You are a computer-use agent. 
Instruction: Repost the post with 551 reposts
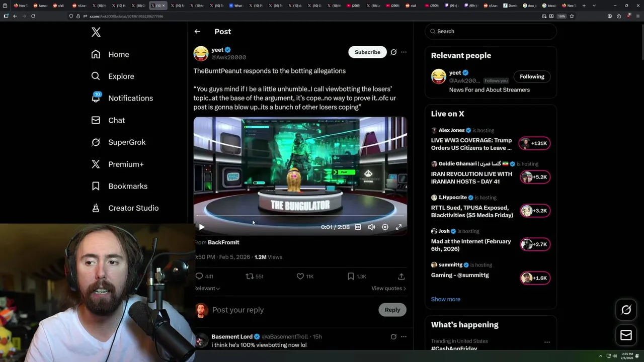pyautogui.click(x=254, y=277)
